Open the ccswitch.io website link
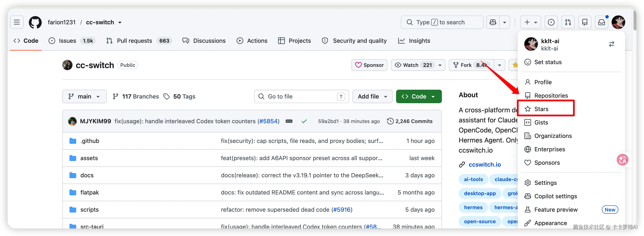The height and width of the screenshot is (236, 644). click(484, 165)
